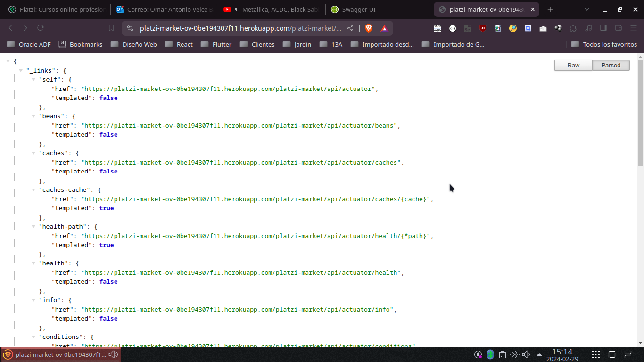The width and height of the screenshot is (644, 362).
Task: Switch JSON viewer to Parsed
Action: click(x=611, y=66)
